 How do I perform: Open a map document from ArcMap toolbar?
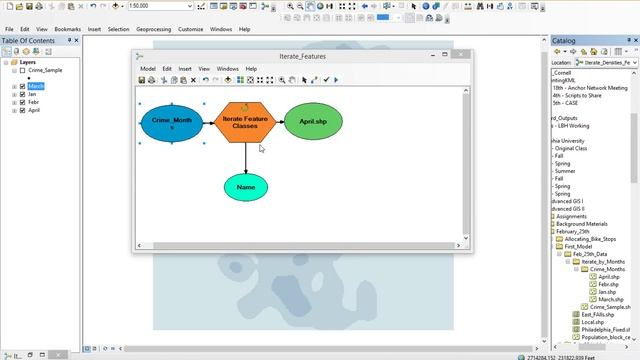click(20, 6)
